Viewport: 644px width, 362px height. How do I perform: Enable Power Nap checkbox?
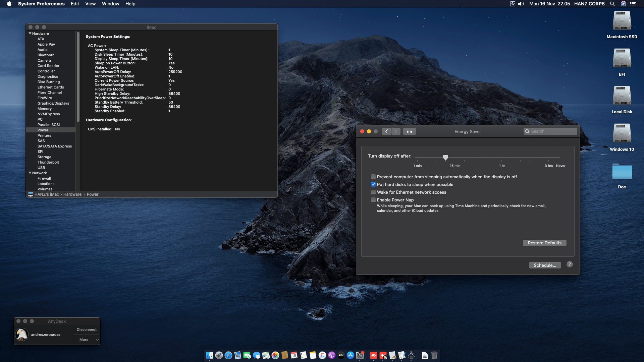373,200
